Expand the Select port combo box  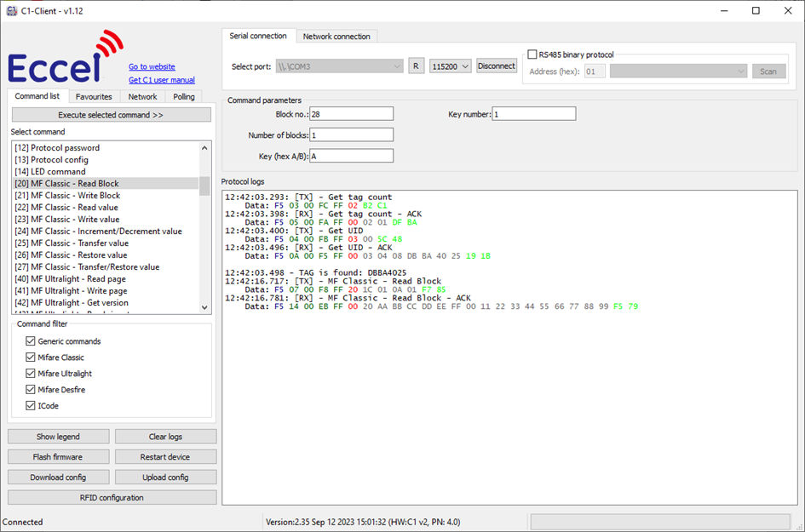(396, 65)
